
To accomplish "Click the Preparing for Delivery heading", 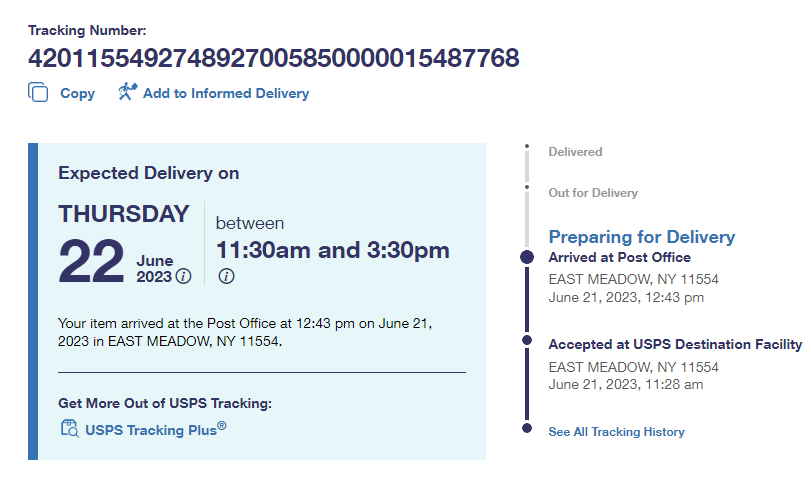I will [641, 237].
